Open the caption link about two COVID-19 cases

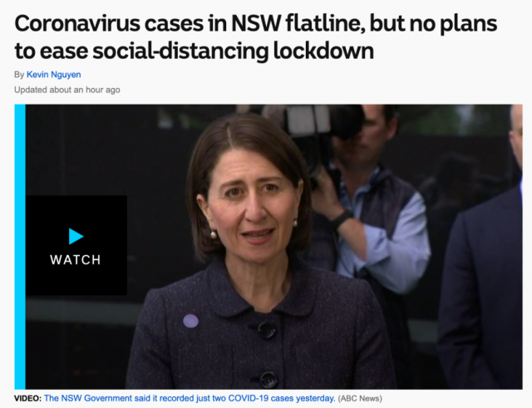pos(190,398)
